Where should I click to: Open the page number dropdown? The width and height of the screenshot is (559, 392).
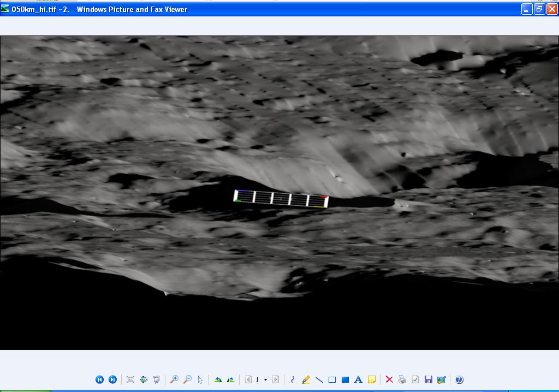[265, 379]
